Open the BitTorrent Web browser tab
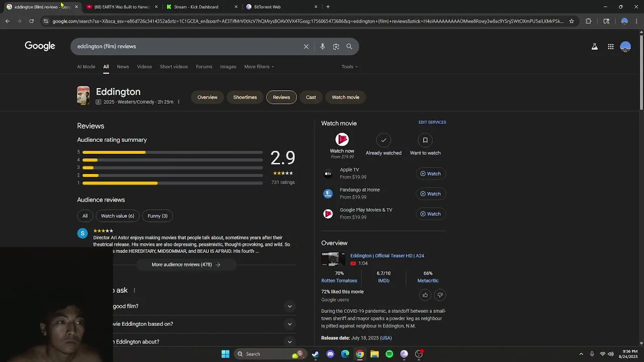Image resolution: width=644 pixels, height=362 pixels. pos(282,7)
